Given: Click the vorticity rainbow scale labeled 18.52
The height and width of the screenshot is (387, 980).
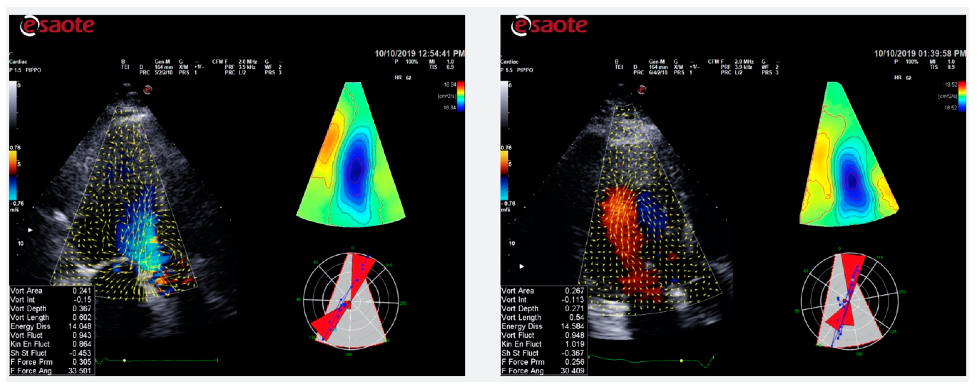Looking at the screenshot, I should coord(962,96).
